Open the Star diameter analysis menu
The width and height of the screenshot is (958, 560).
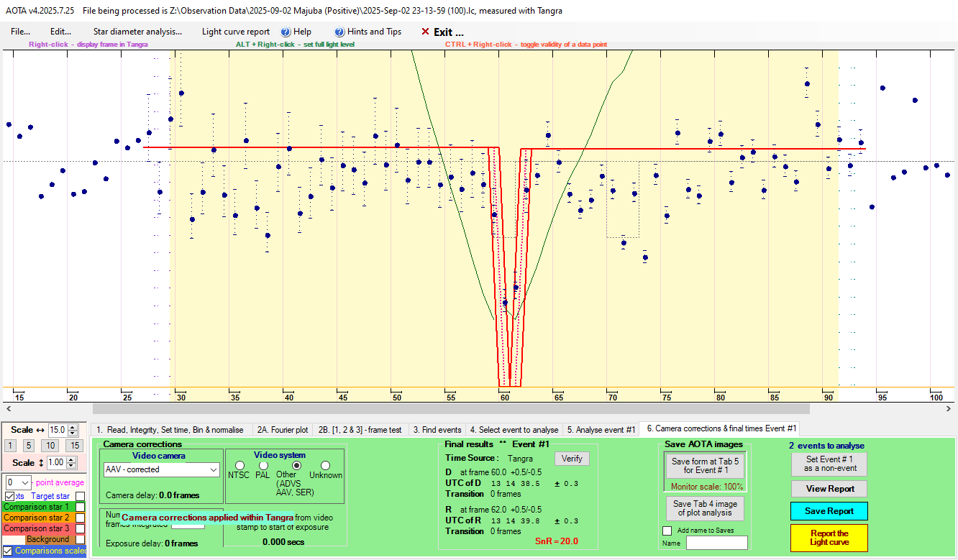tap(137, 32)
